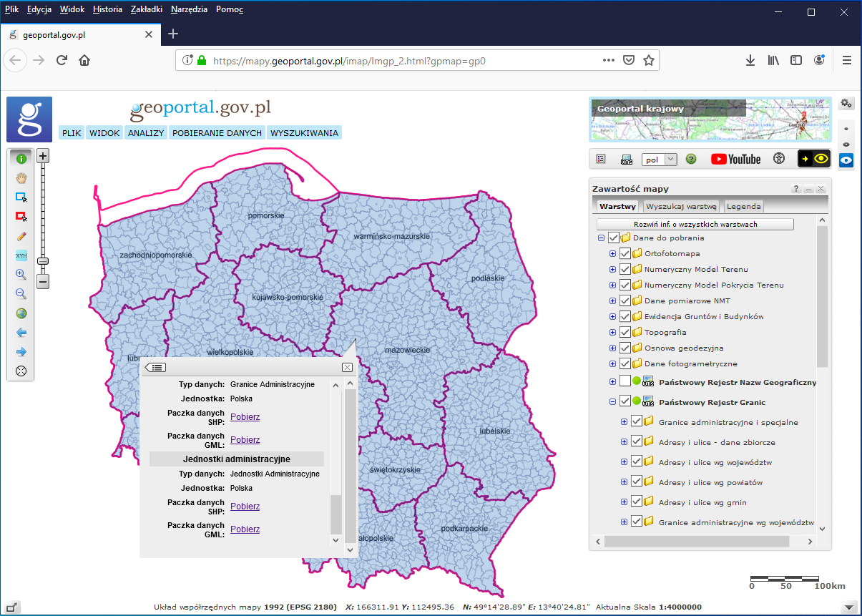Enable Państwowy Rejestr Nazw Geograficznych checkbox
The height and width of the screenshot is (616, 862).
click(x=625, y=381)
